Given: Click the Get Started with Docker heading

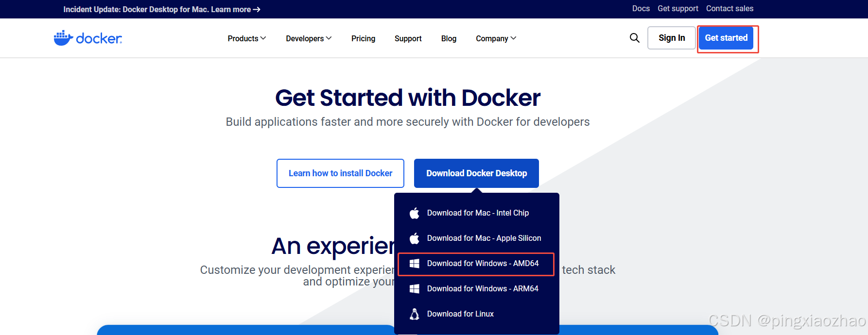Looking at the screenshot, I should tap(408, 98).
